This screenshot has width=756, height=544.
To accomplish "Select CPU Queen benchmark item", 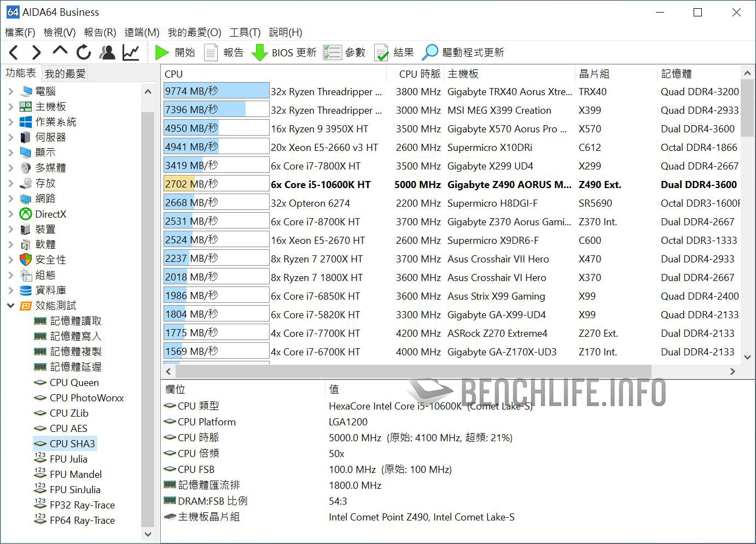I will [74, 383].
